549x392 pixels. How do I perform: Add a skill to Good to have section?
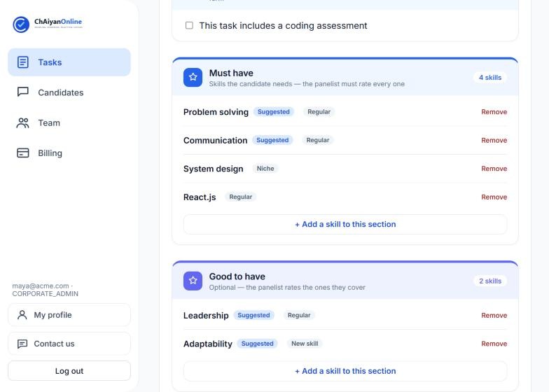tap(345, 371)
